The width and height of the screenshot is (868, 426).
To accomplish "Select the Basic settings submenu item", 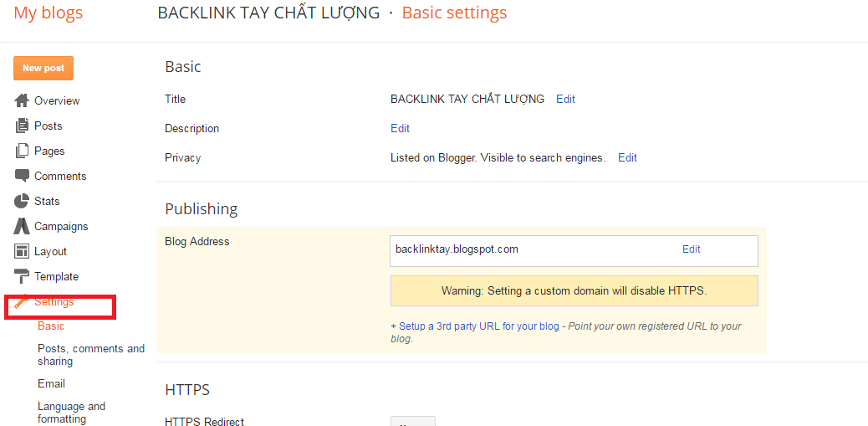I will (51, 326).
